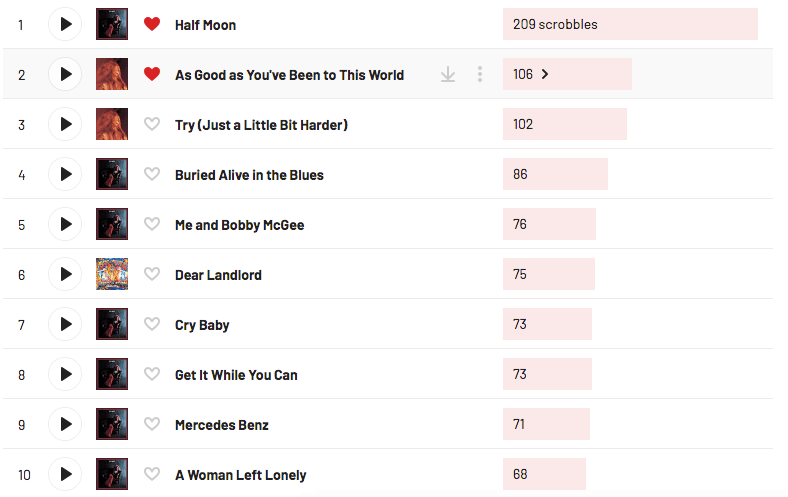
Task: Toggle the heart for Cry Baby
Action: pyautogui.click(x=152, y=324)
